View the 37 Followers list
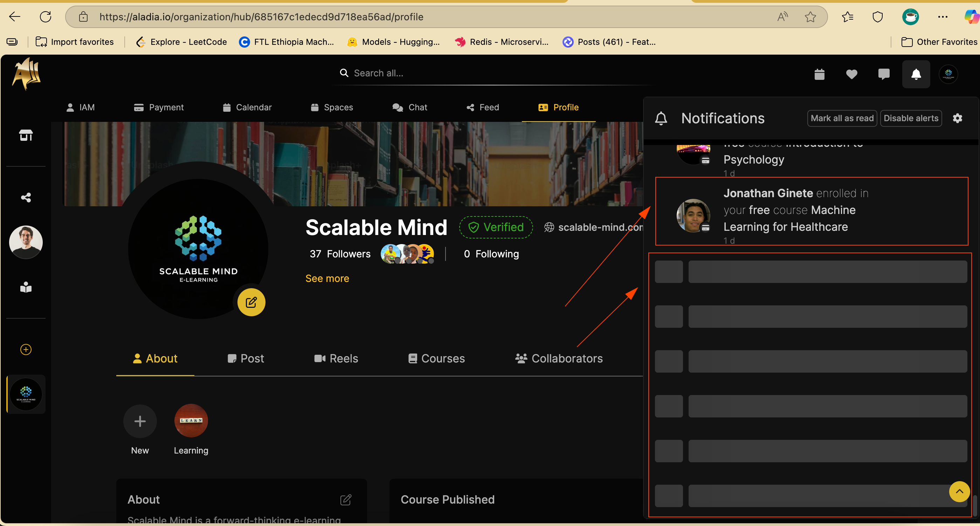This screenshot has height=526, width=980. click(x=340, y=254)
